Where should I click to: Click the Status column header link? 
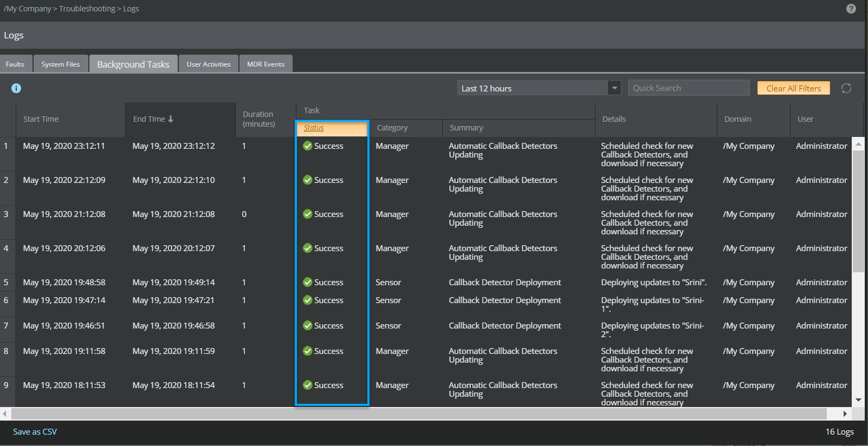(x=314, y=128)
